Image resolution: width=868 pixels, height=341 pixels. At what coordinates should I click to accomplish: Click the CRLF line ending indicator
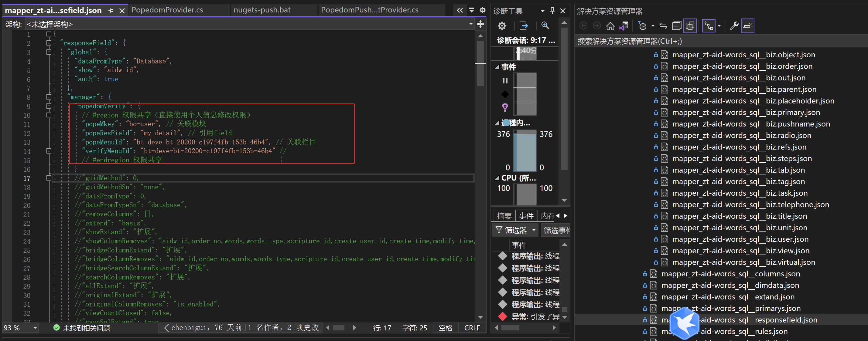pos(472,328)
